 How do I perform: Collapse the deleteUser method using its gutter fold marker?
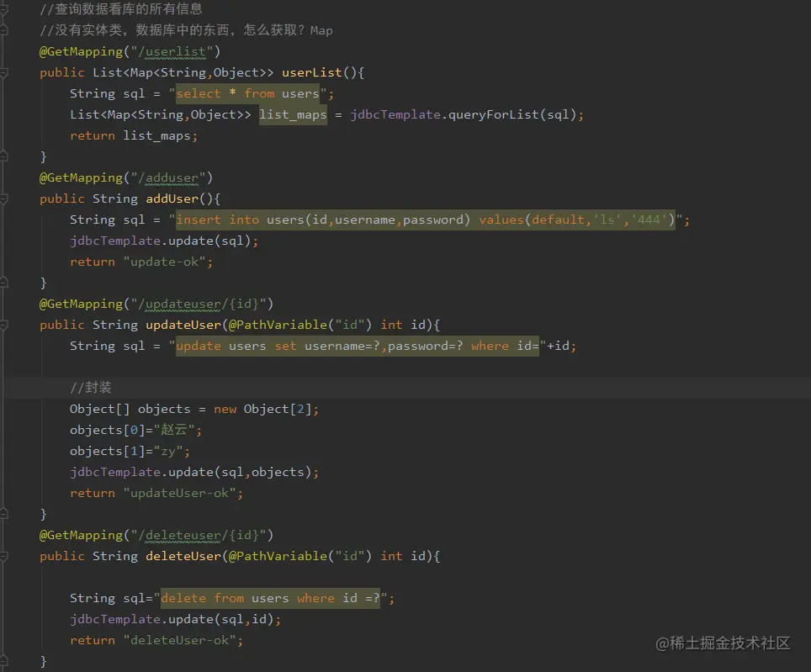tap(3, 556)
